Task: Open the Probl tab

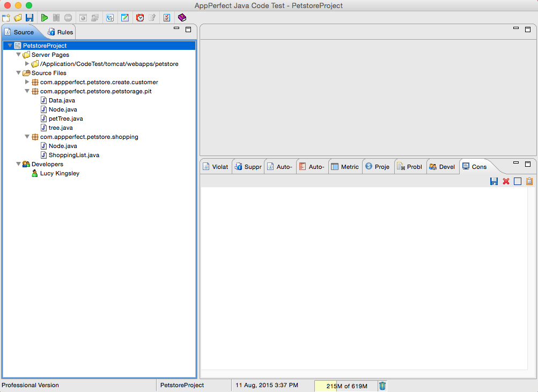Action: (410, 167)
